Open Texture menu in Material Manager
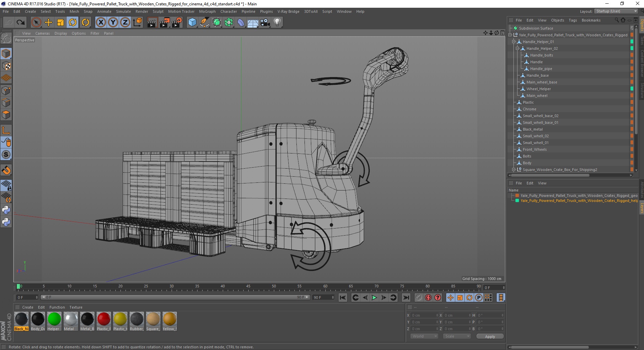644x350 pixels. 76,307
